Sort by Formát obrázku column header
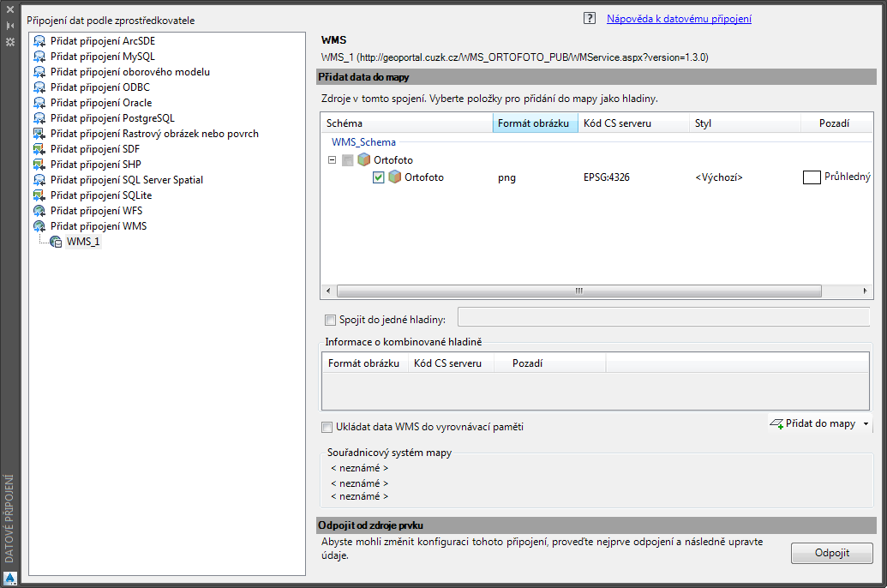 coord(535,123)
